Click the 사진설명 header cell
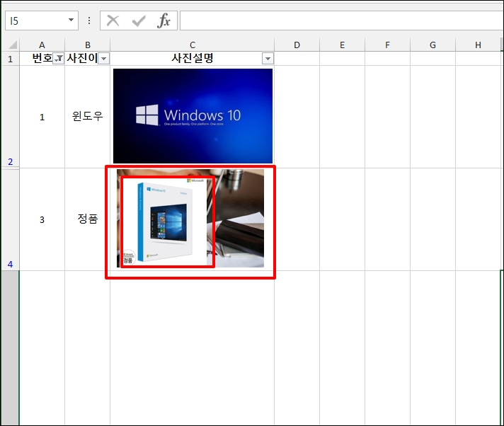 [x=193, y=58]
